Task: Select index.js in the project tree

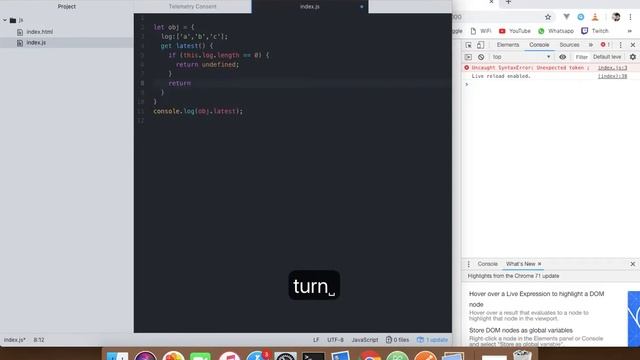Action: pyautogui.click(x=36, y=42)
